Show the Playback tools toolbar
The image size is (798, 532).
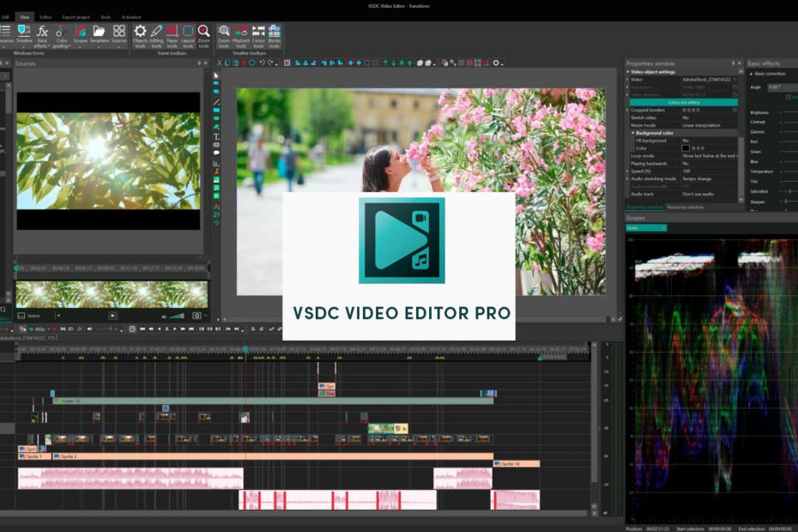(x=241, y=36)
